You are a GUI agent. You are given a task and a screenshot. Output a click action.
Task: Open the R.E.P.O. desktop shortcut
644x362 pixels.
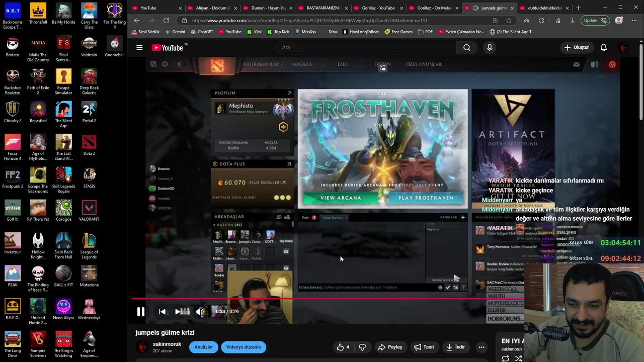pyautogui.click(x=13, y=309)
